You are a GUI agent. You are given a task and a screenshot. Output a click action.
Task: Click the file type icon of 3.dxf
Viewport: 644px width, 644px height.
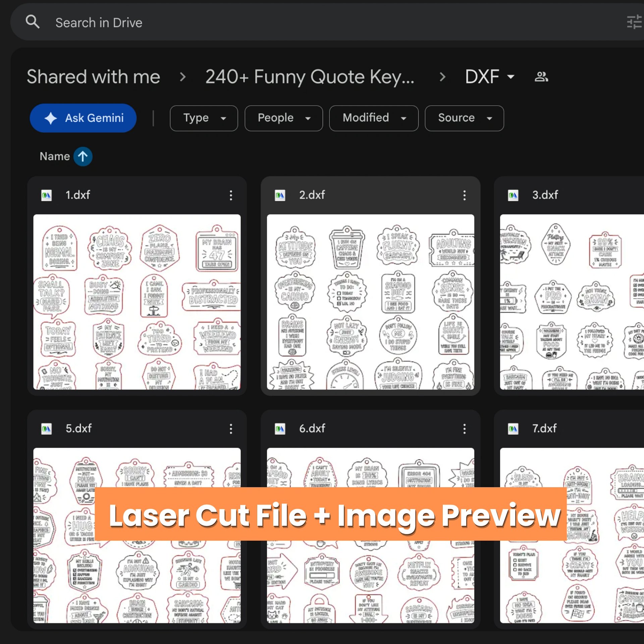pyautogui.click(x=513, y=195)
